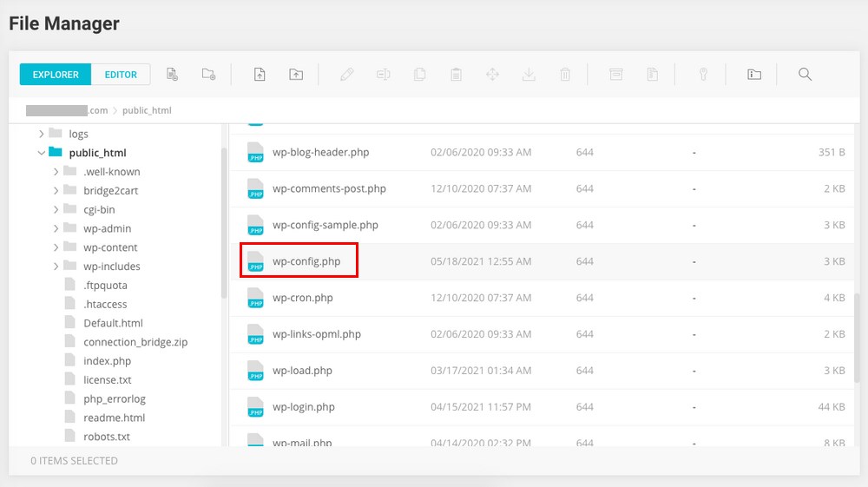Select the move arrows icon
Image resolution: width=868 pixels, height=487 pixels.
492,74
